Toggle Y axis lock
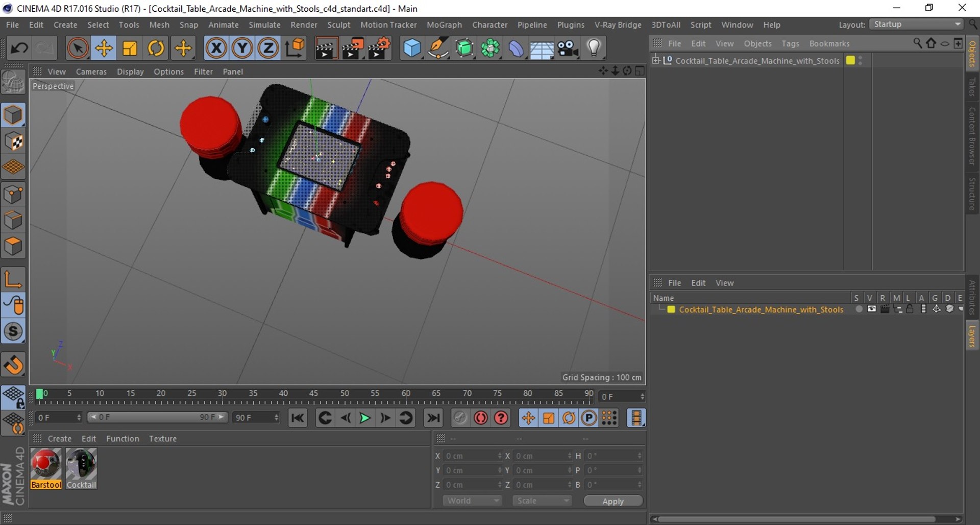 click(x=242, y=49)
